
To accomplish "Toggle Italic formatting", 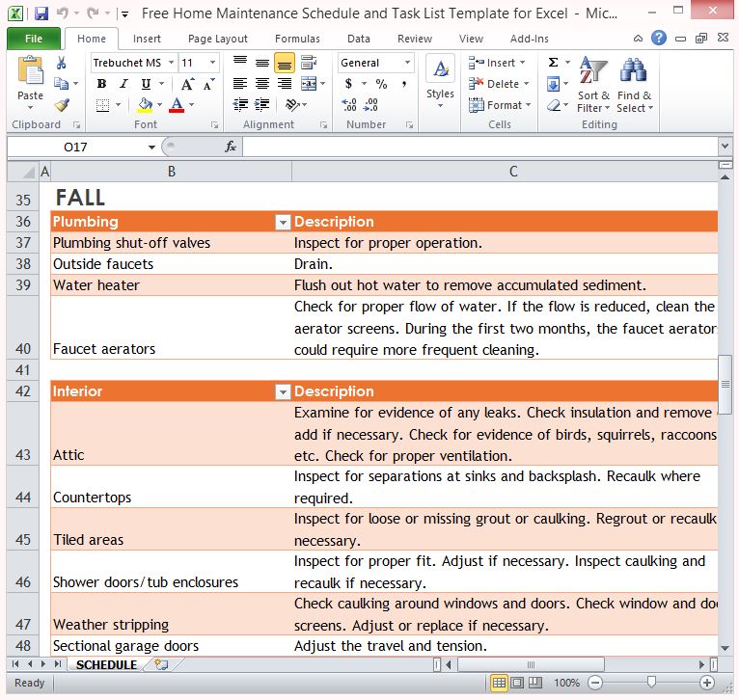I will (123, 84).
